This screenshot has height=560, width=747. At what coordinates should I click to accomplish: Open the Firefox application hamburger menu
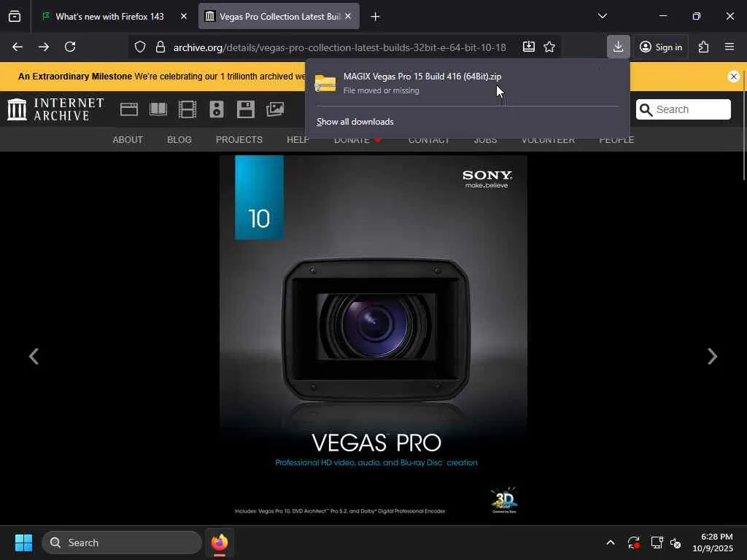[729, 47]
